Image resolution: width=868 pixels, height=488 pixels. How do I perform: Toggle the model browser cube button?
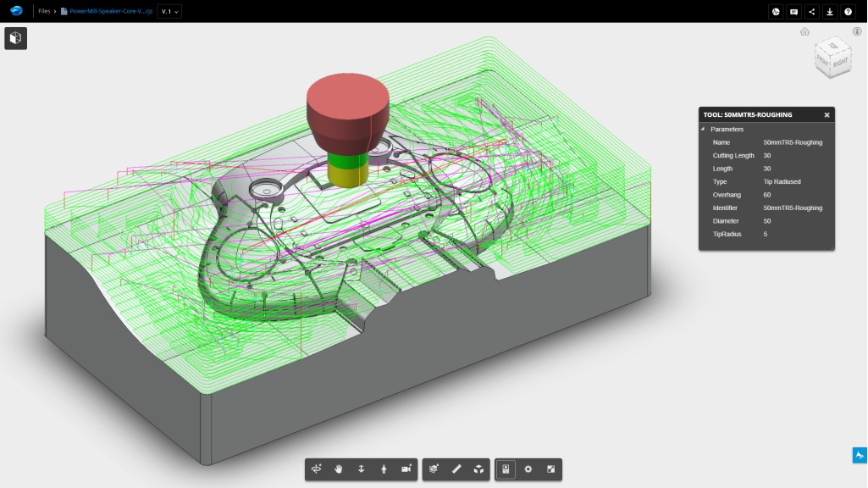pyautogui.click(x=16, y=38)
